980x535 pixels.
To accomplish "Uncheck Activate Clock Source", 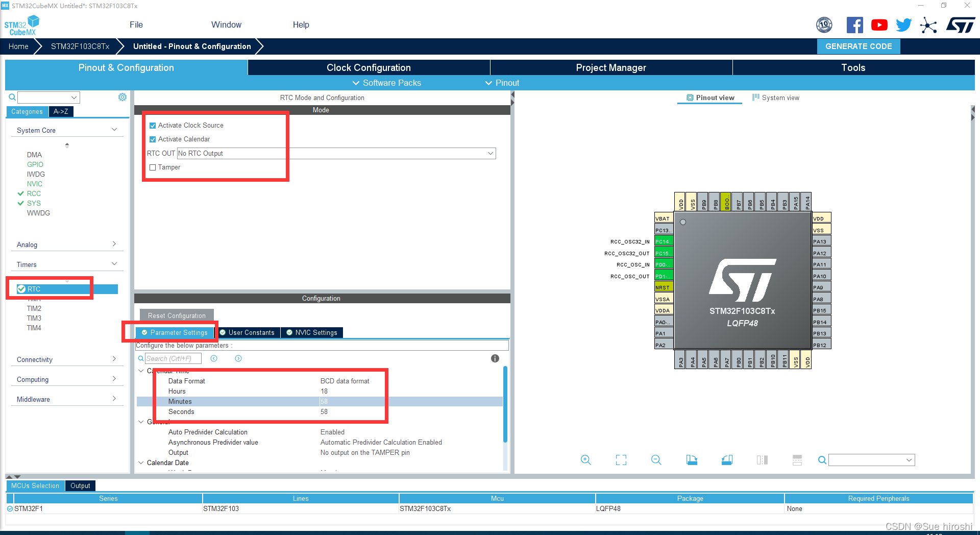I will click(153, 126).
